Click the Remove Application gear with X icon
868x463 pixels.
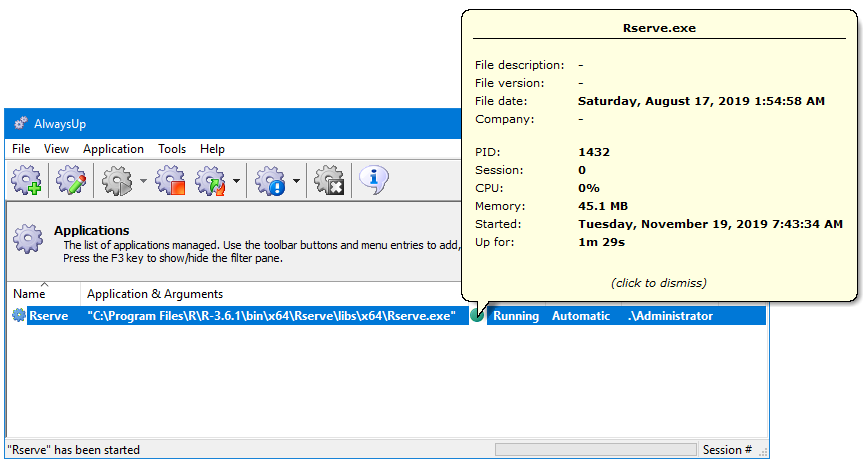coord(329,180)
